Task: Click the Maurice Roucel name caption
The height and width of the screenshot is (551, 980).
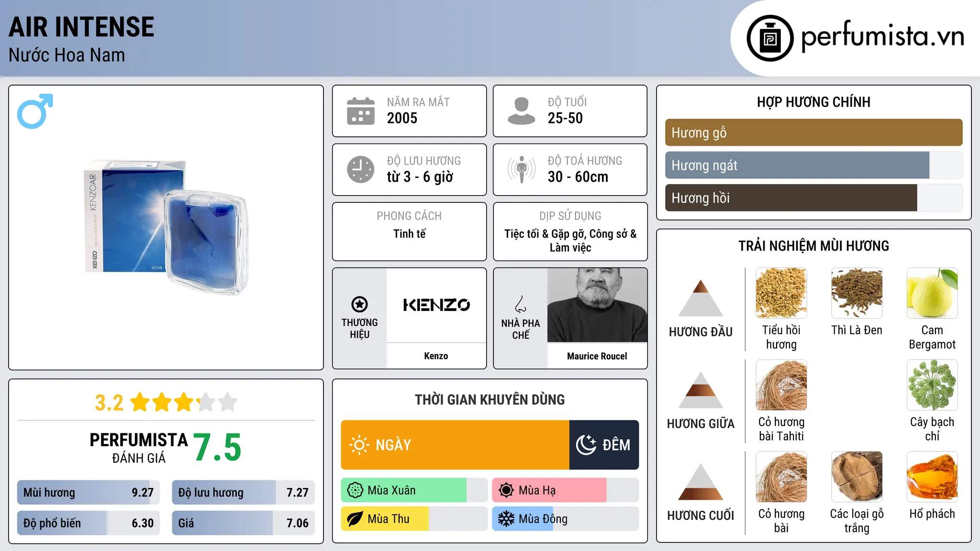Action: [597, 356]
